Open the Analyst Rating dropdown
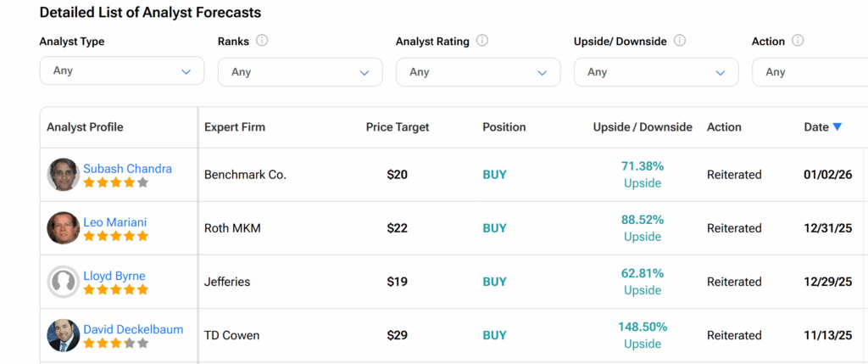This screenshot has width=868, height=364. 478,72
